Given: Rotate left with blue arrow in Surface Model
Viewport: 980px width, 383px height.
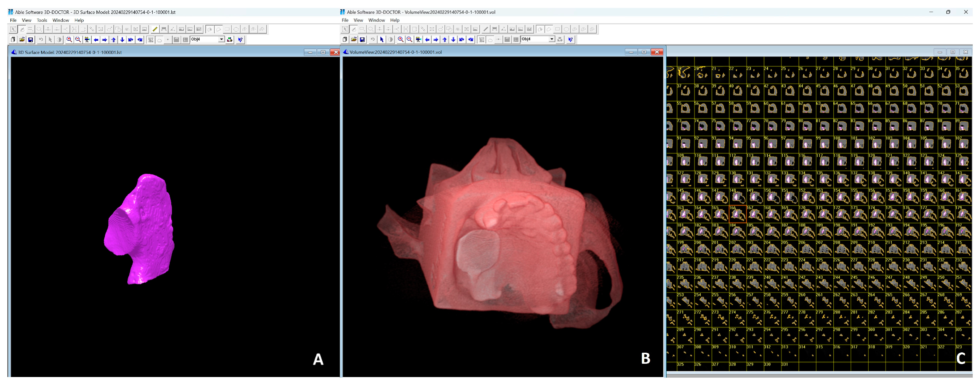Looking at the screenshot, I should point(96,40).
